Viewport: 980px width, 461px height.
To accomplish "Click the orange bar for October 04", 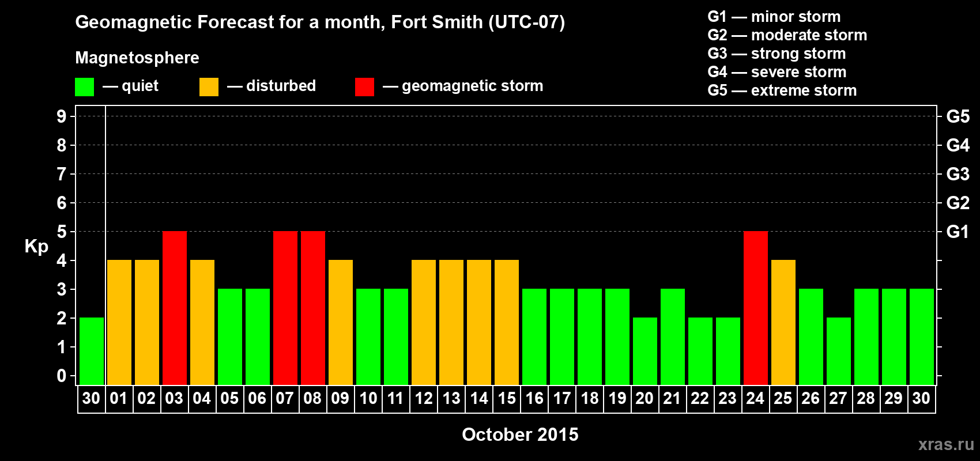I will 202,323.
